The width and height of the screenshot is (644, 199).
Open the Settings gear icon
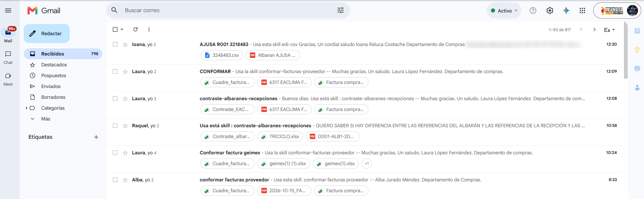[550, 10]
